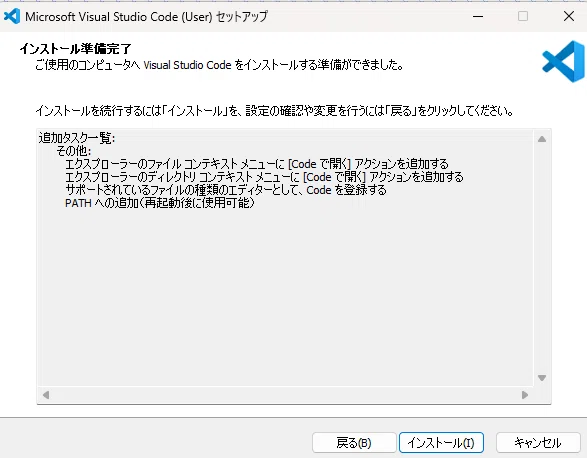Click the 'Code を登録する' file types line
This screenshot has width=587, height=458.
(x=226, y=190)
